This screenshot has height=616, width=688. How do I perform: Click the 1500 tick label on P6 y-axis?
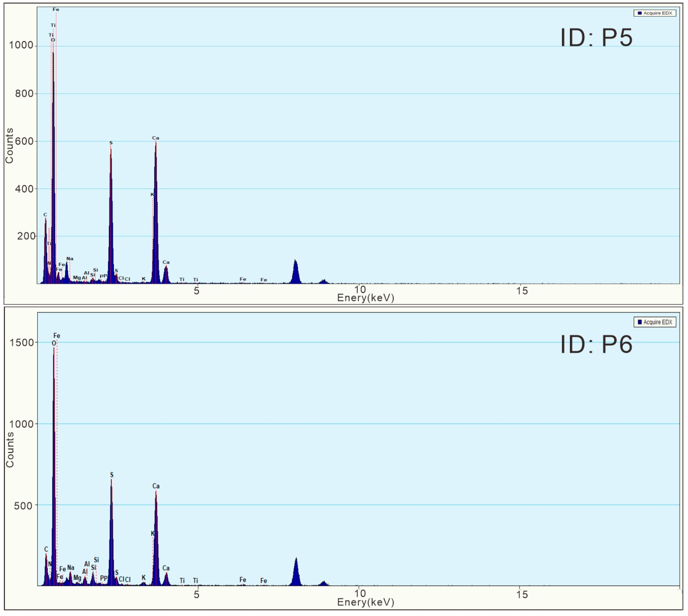coord(22,343)
